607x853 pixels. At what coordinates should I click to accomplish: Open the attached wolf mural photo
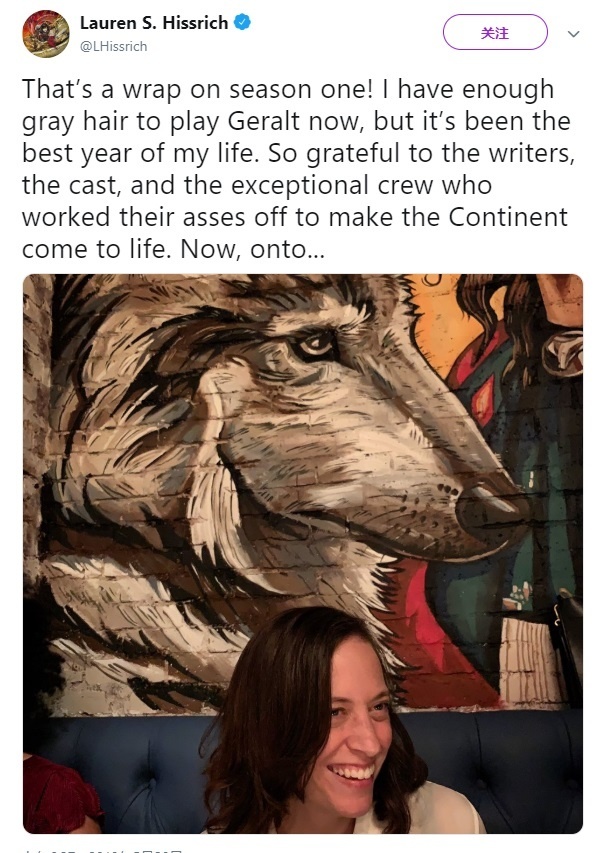click(303, 554)
